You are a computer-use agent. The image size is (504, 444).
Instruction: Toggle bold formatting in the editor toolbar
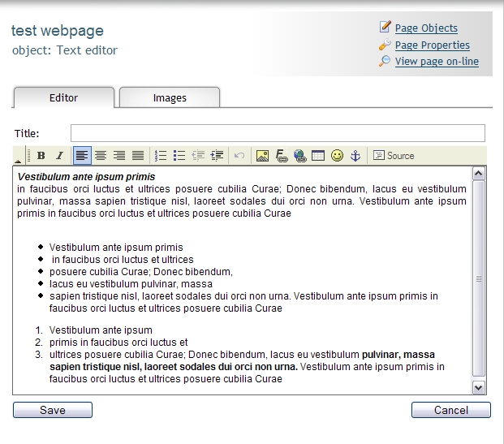tap(41, 156)
